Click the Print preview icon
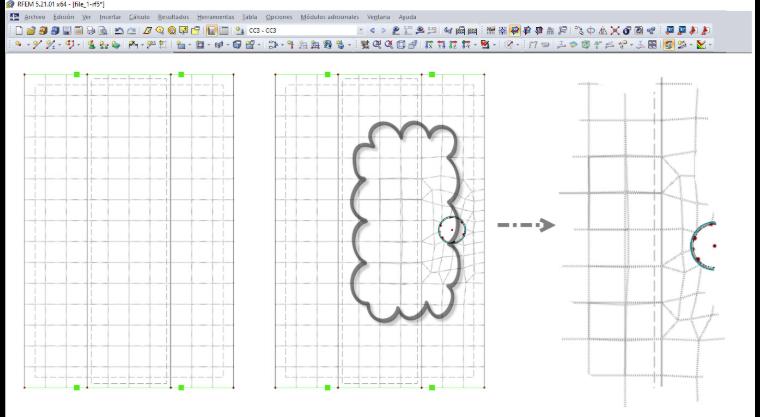This screenshot has height=417, width=760. point(103,31)
